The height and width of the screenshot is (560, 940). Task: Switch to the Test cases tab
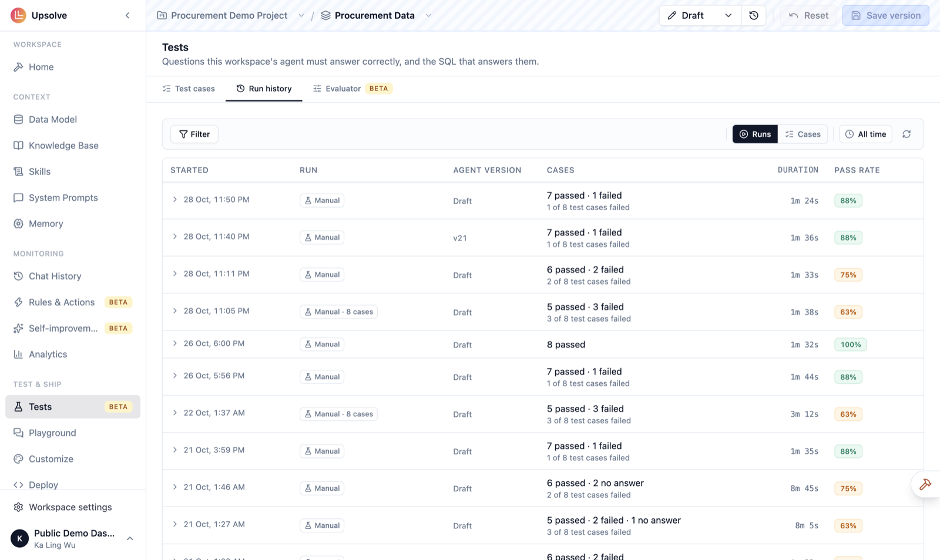point(189,89)
